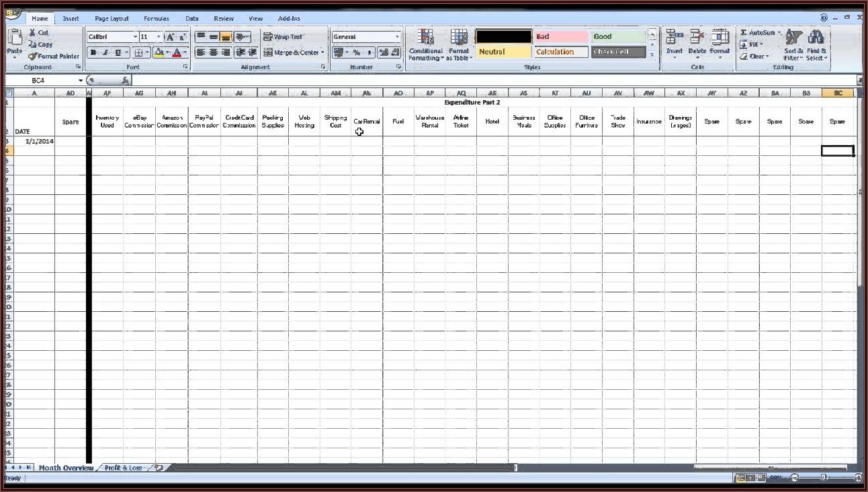Expand the General number format dropdown

coord(397,37)
